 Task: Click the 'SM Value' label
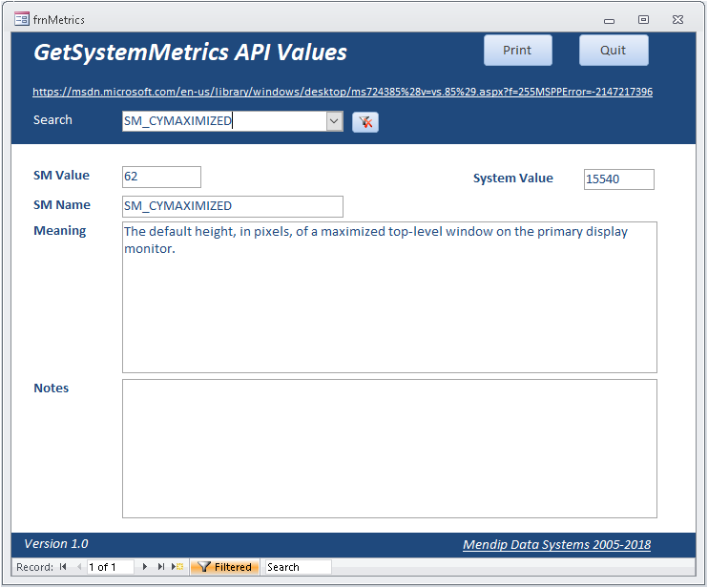(x=61, y=176)
